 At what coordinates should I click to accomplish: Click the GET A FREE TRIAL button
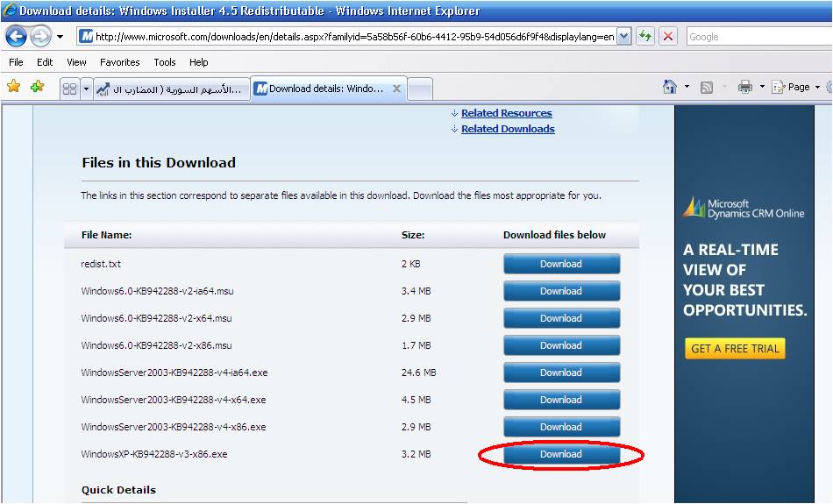coord(735,348)
